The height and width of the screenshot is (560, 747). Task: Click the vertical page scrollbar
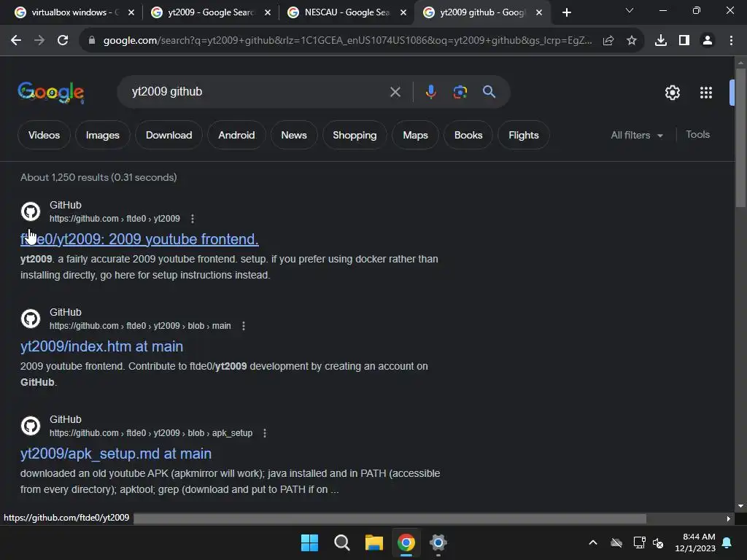(740, 138)
